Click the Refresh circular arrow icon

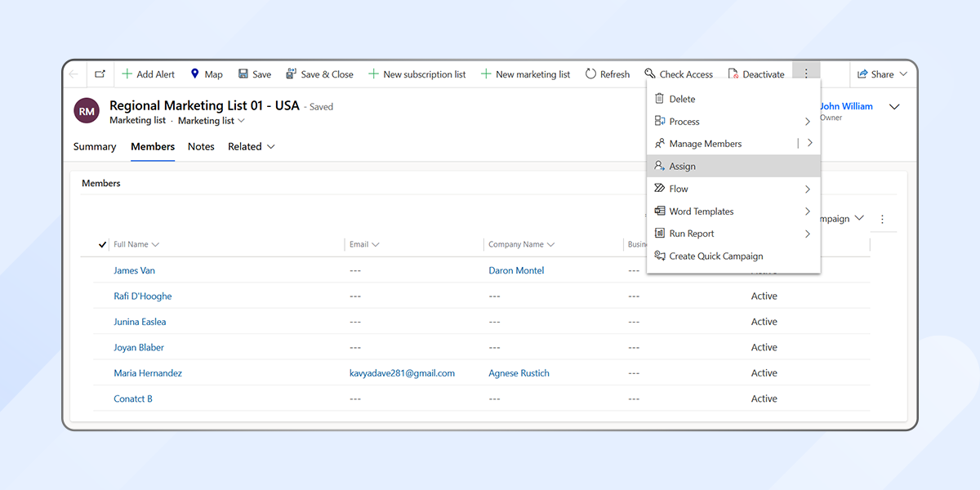(590, 74)
